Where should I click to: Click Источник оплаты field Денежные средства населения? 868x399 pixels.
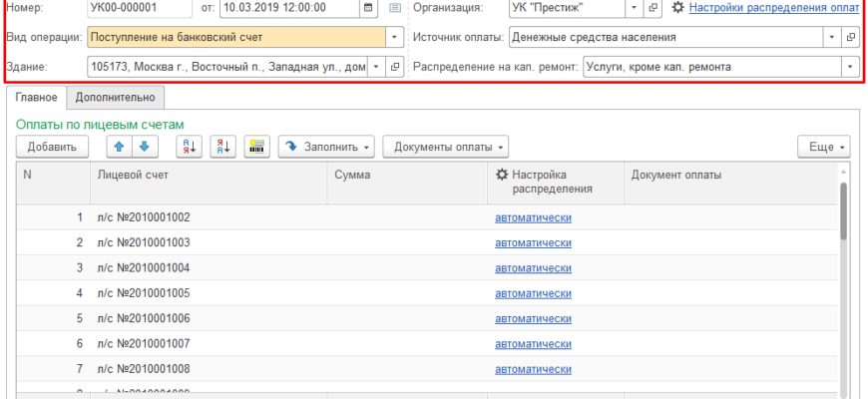[x=665, y=38]
